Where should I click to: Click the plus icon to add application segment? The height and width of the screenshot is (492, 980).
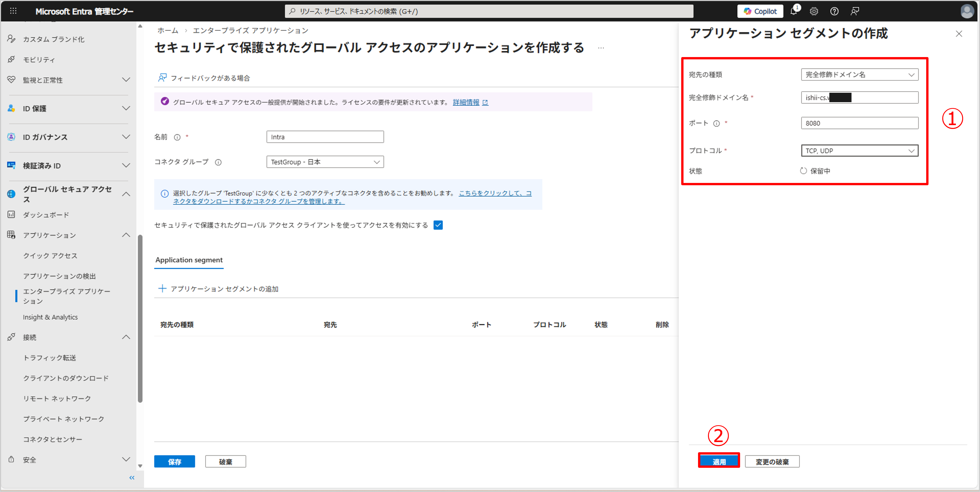pyautogui.click(x=162, y=289)
